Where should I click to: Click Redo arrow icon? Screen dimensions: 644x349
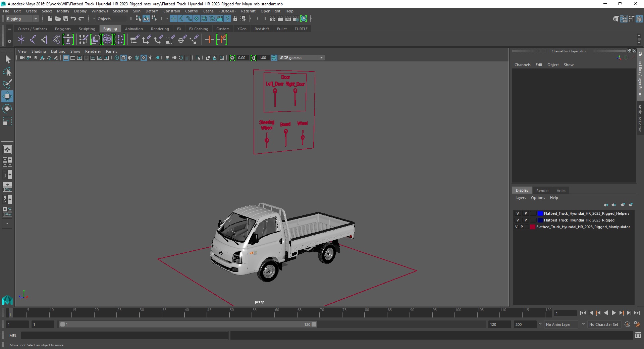pos(82,19)
